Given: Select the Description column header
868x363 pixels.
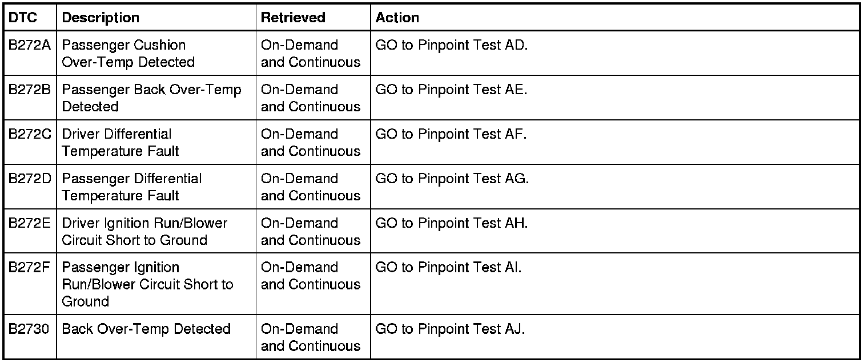Looking at the screenshot, I should coord(101,18).
